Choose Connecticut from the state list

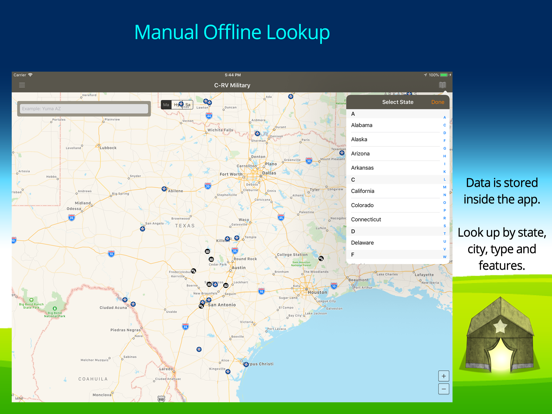394,219
